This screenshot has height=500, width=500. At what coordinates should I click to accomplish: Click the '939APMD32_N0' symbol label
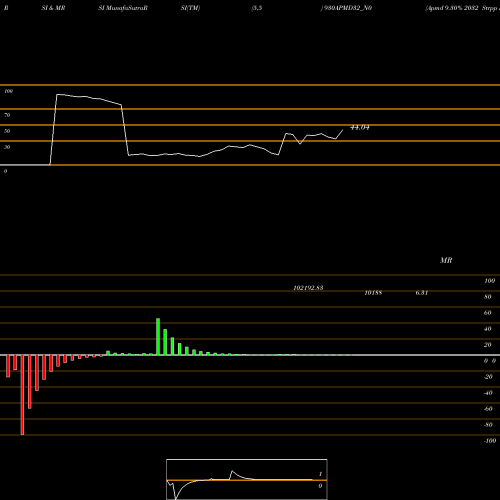pyautogui.click(x=348, y=8)
